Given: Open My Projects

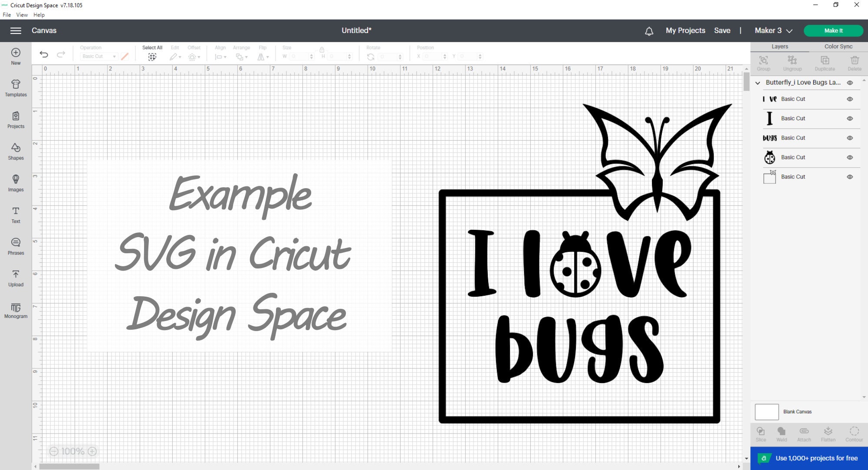Looking at the screenshot, I should [685, 30].
